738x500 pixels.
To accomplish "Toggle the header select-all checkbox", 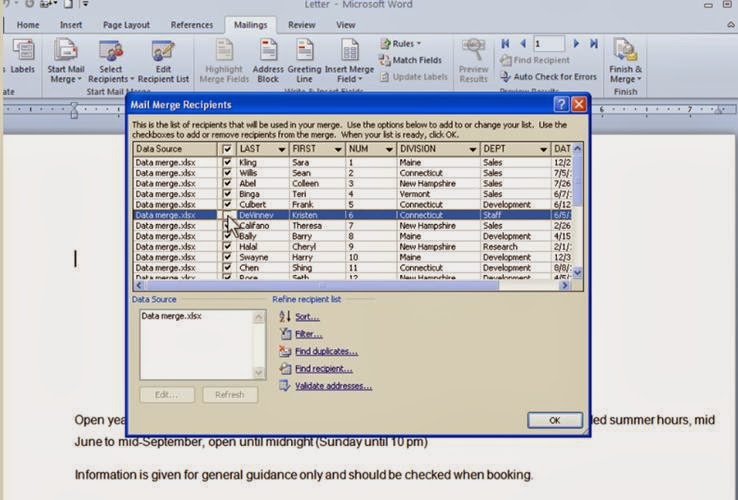I will pos(227,149).
